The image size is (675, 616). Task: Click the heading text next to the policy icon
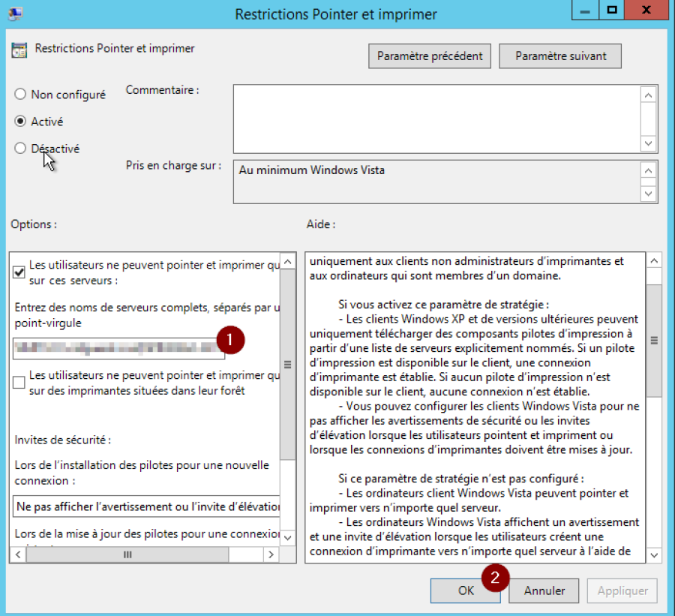coord(115,48)
